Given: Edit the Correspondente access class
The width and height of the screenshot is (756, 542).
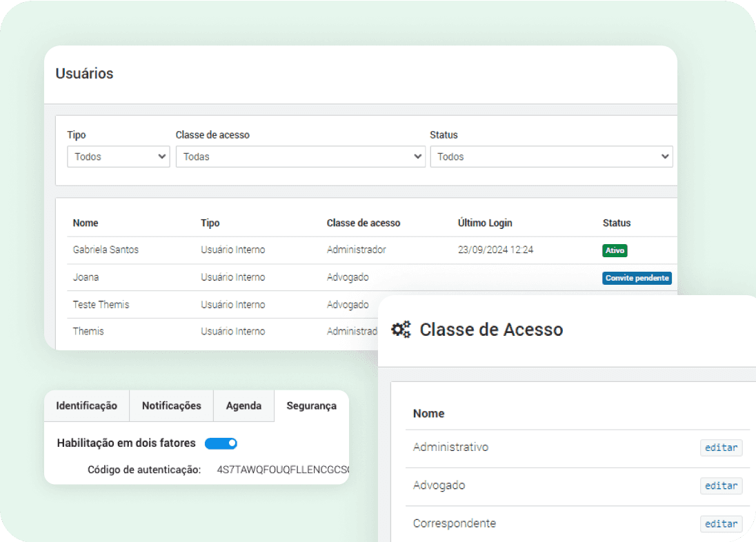Looking at the screenshot, I should coord(721,523).
